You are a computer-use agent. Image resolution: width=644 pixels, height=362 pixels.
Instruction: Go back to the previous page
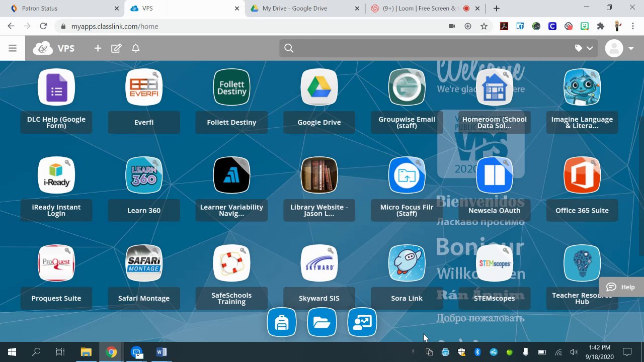pyautogui.click(x=11, y=26)
